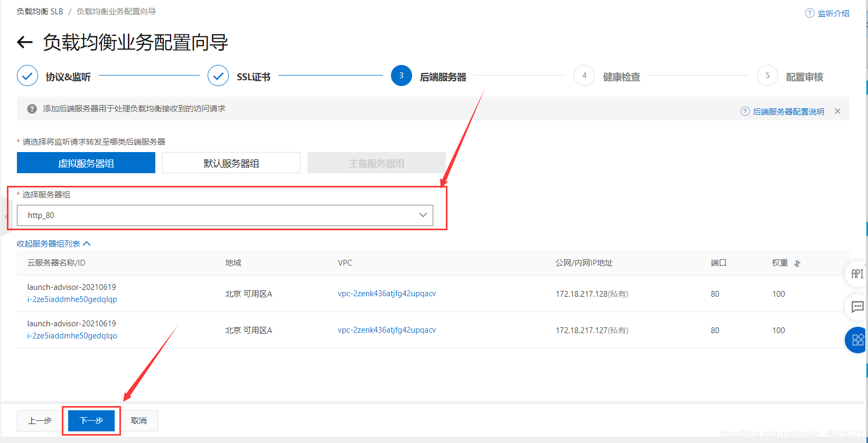Screen dimensions: 868x443
Task: Click the SSL证书 step label
Action: click(x=254, y=77)
